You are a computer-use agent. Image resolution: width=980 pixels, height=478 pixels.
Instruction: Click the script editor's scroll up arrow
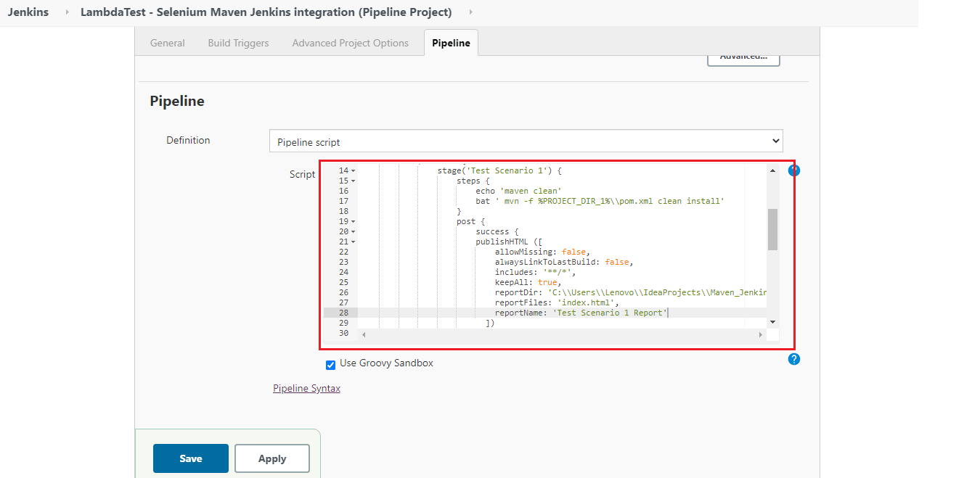[x=772, y=169]
